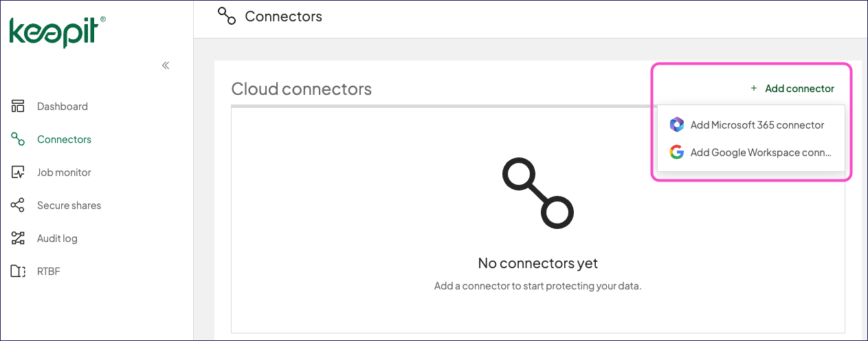This screenshot has height=341, width=868.
Task: Click the Microsoft 365 logo icon
Action: (x=677, y=124)
